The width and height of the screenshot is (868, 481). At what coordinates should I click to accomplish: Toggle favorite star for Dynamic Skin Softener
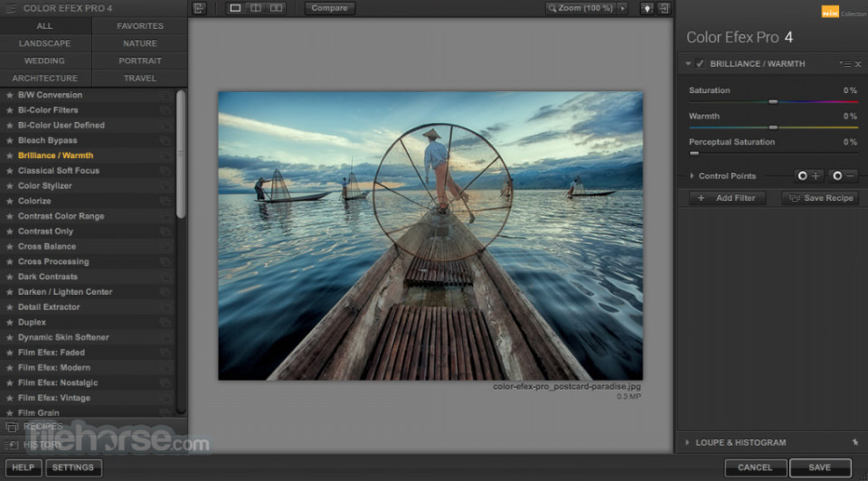[x=9, y=337]
